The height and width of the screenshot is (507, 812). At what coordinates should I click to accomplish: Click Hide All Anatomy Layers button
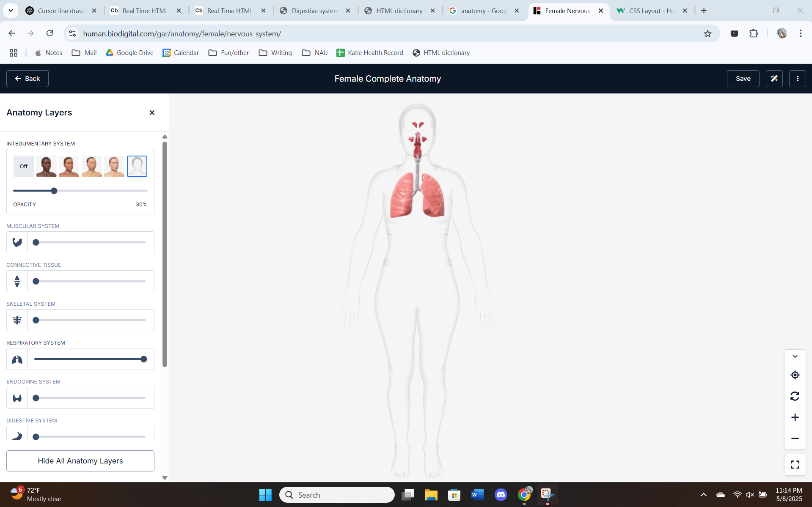point(80,461)
